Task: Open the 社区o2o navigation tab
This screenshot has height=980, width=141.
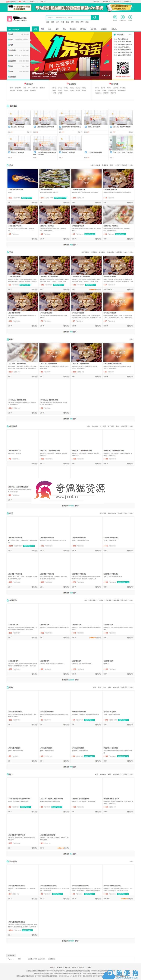Action: 114,29
